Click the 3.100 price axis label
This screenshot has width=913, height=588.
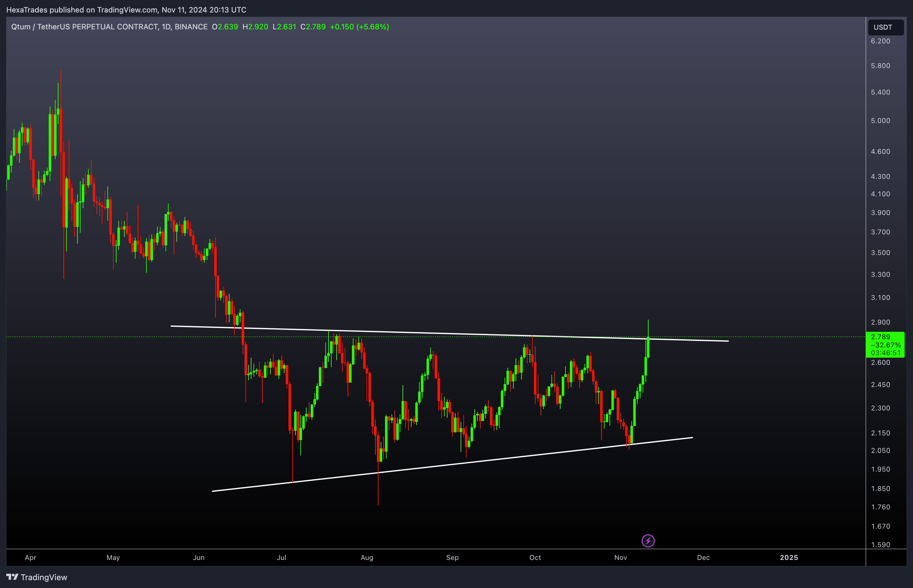[880, 297]
